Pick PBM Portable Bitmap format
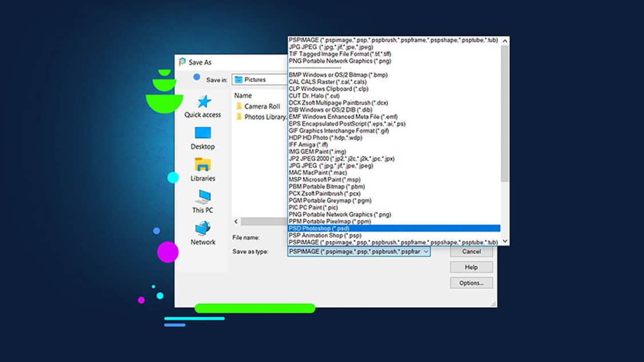644x362 pixels. click(394, 186)
